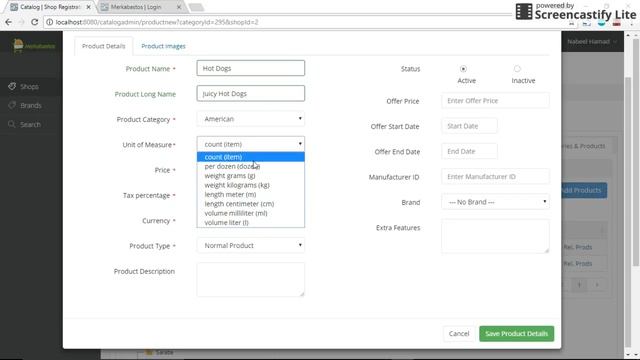This screenshot has height=360, width=640.
Task: Choose length centimeter (cm) option
Action: coord(251,204)
